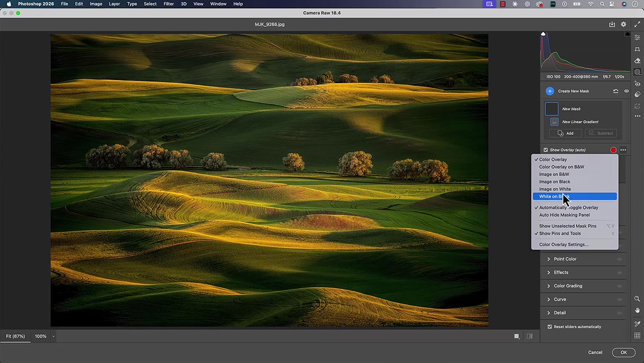Select the Hand tool
The image size is (644, 363).
point(638,310)
